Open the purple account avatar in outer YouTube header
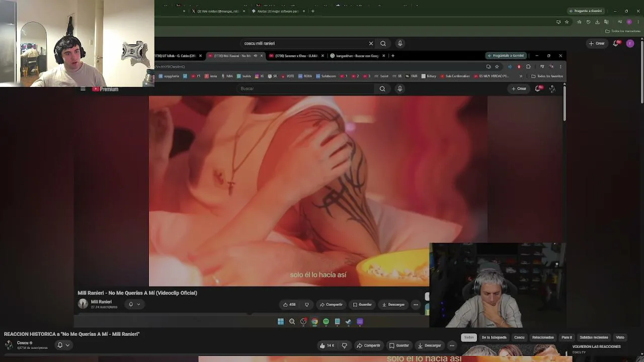Image resolution: width=644 pixels, height=362 pixels. [x=630, y=43]
